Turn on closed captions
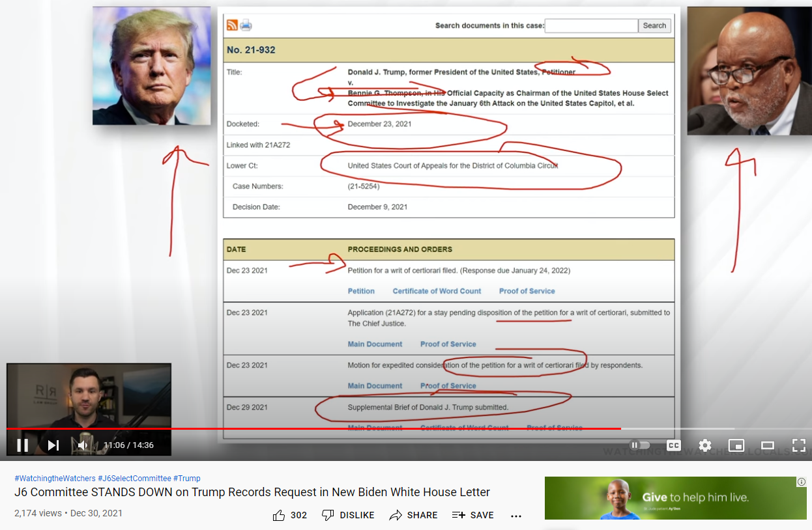Image resolution: width=812 pixels, height=530 pixels. click(674, 445)
